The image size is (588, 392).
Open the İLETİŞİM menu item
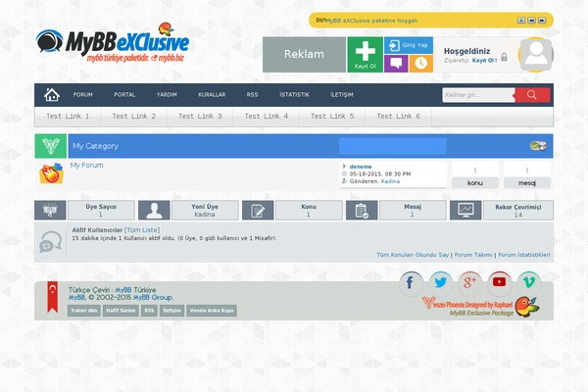coord(342,94)
